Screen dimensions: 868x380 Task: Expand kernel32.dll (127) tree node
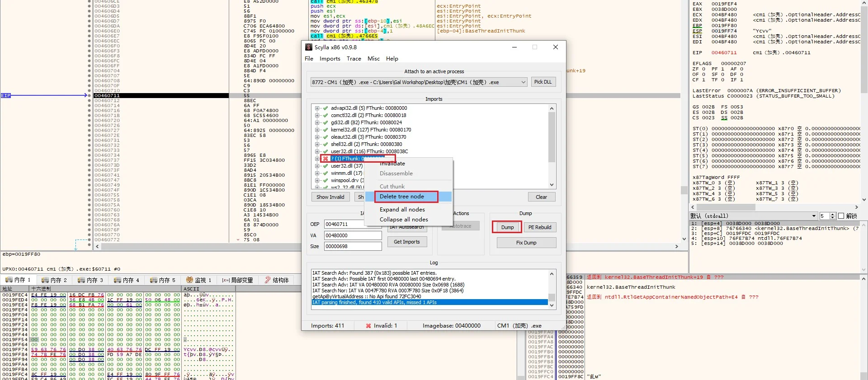(x=317, y=130)
